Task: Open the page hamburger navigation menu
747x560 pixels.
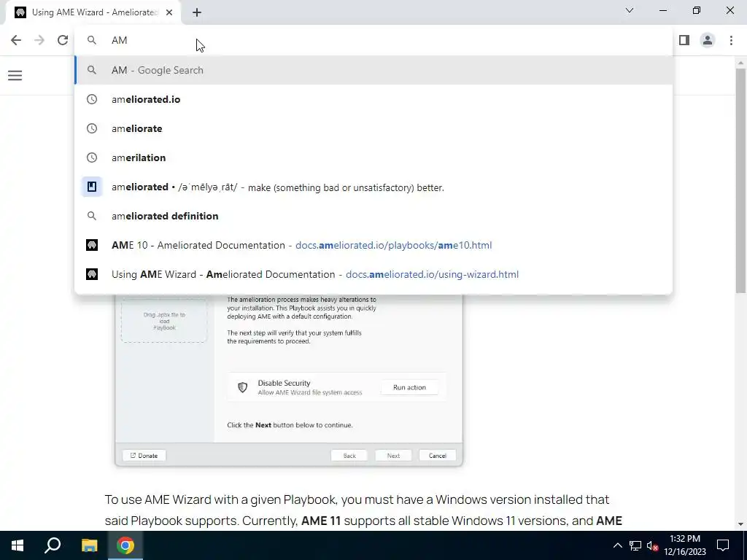Action: point(15,75)
